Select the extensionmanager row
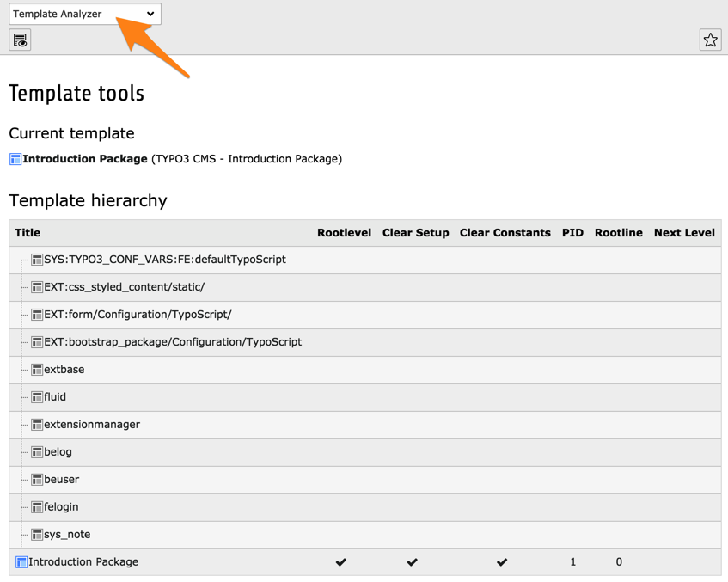This screenshot has height=582, width=728. click(92, 425)
